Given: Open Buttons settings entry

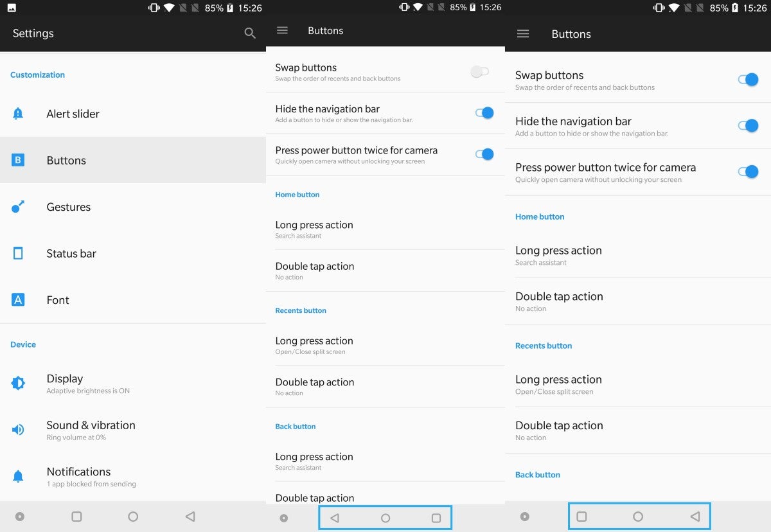Looking at the screenshot, I should [x=133, y=160].
